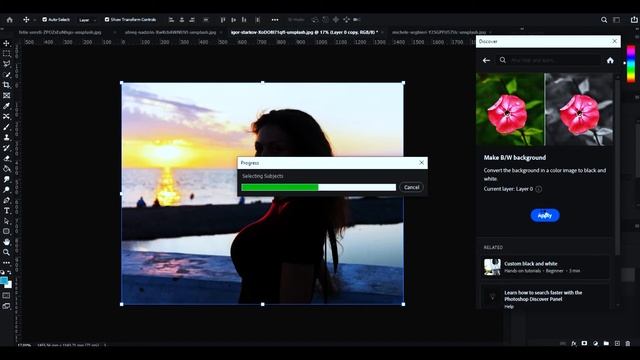Image resolution: width=640 pixels, height=360 pixels.
Task: Click align left edges icon
Action: point(171,20)
